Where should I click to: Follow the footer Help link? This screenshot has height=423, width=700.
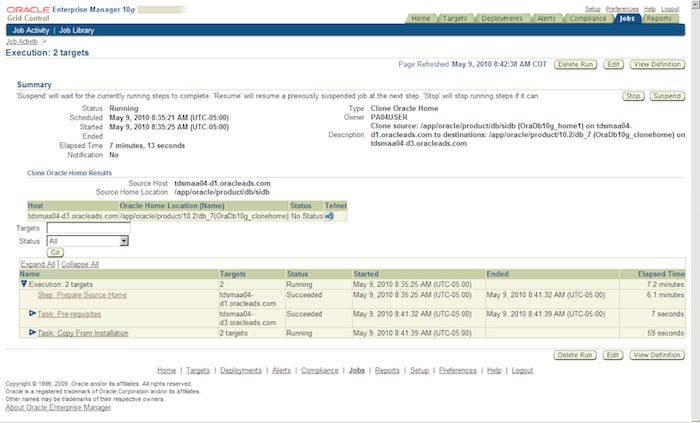(494, 370)
